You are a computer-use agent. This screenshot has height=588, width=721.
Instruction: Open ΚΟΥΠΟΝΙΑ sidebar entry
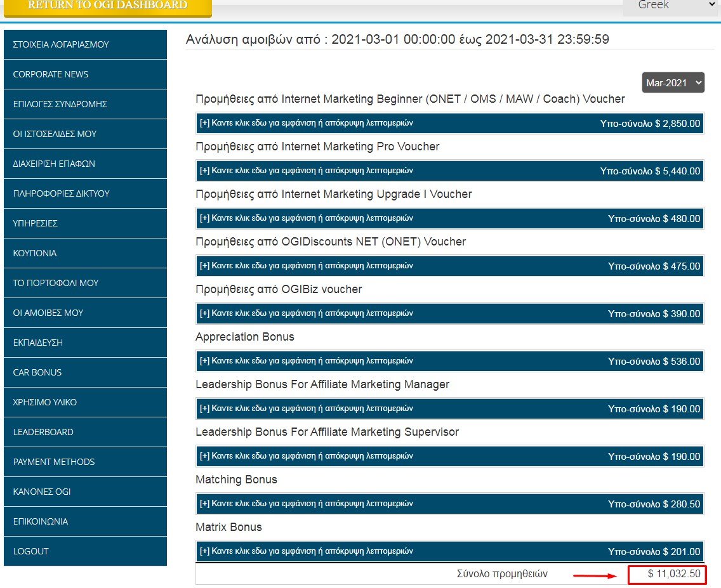tap(85, 254)
